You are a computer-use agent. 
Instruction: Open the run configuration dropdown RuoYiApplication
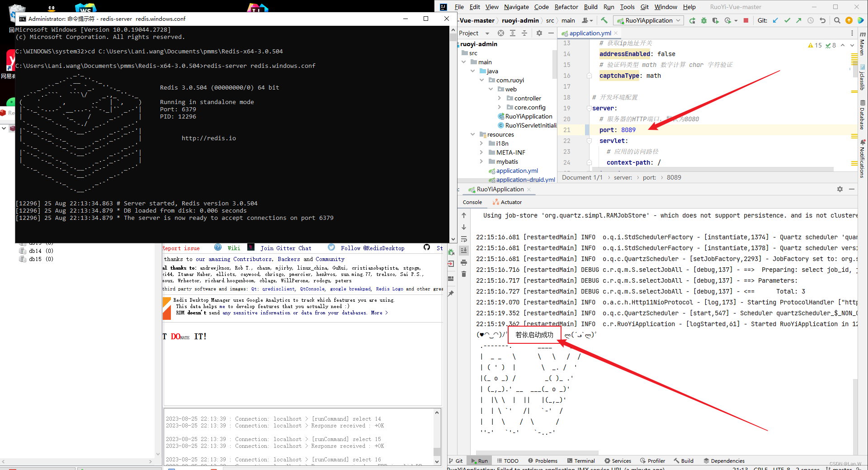(649, 20)
